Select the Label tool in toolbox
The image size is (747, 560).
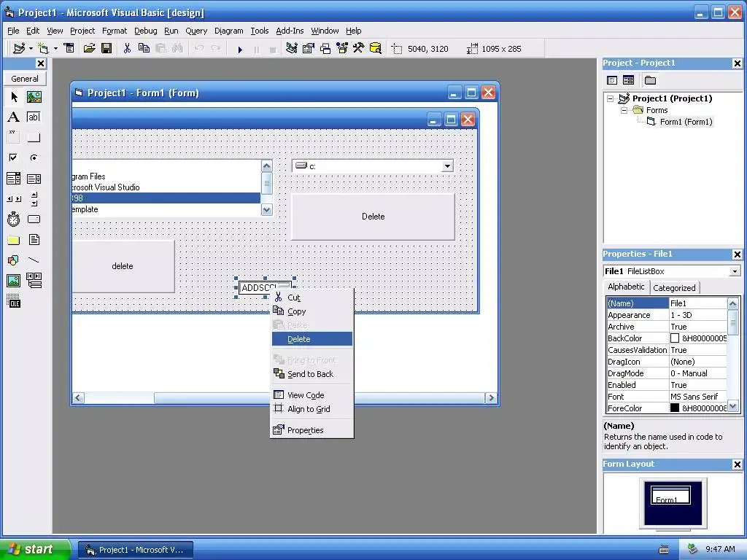pos(14,117)
